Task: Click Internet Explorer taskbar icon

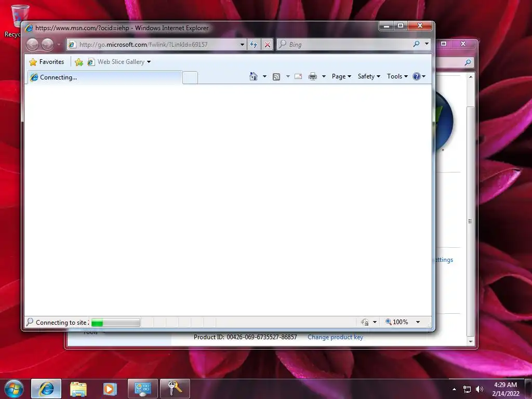Action: click(46, 389)
